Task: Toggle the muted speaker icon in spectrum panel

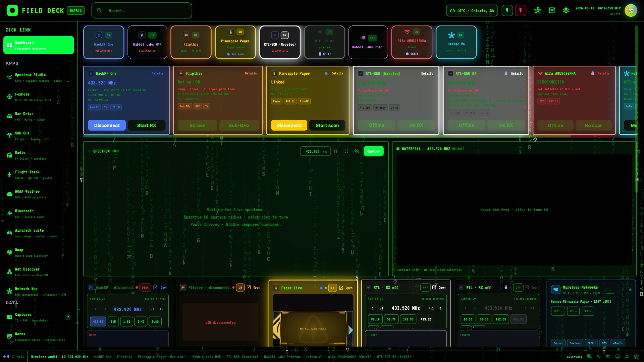Action: click(x=357, y=151)
